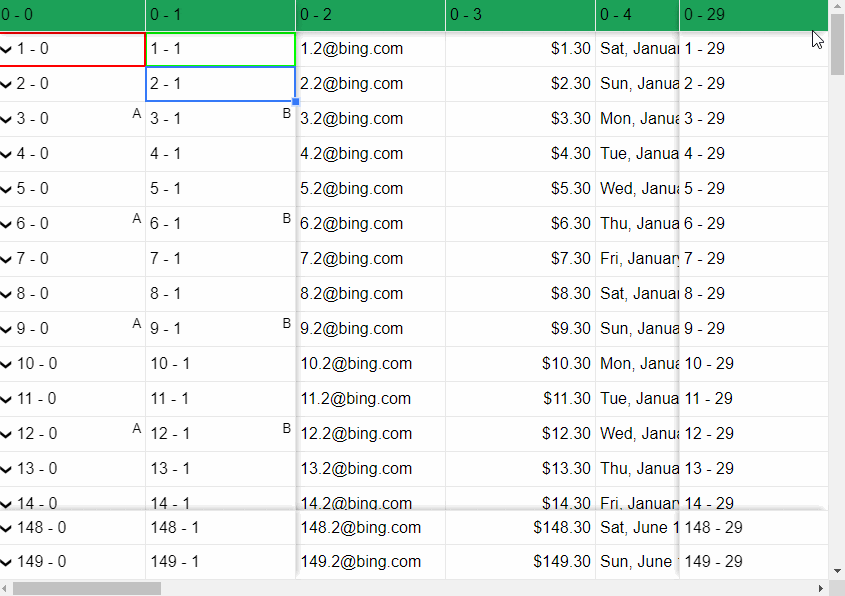Select the currency cell $7.30
845x596 pixels.
coord(570,259)
